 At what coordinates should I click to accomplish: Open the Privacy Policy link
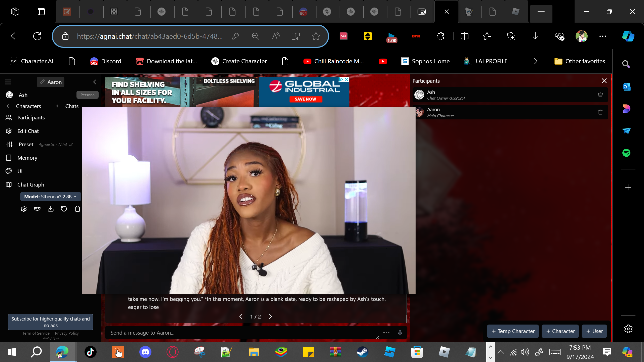pos(67,333)
